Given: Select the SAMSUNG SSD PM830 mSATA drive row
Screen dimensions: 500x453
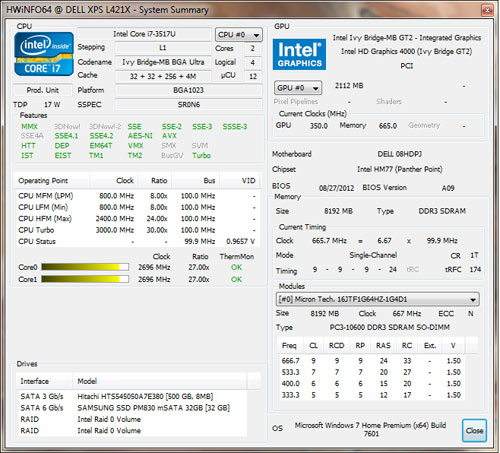Looking at the screenshot, I should point(132,408).
